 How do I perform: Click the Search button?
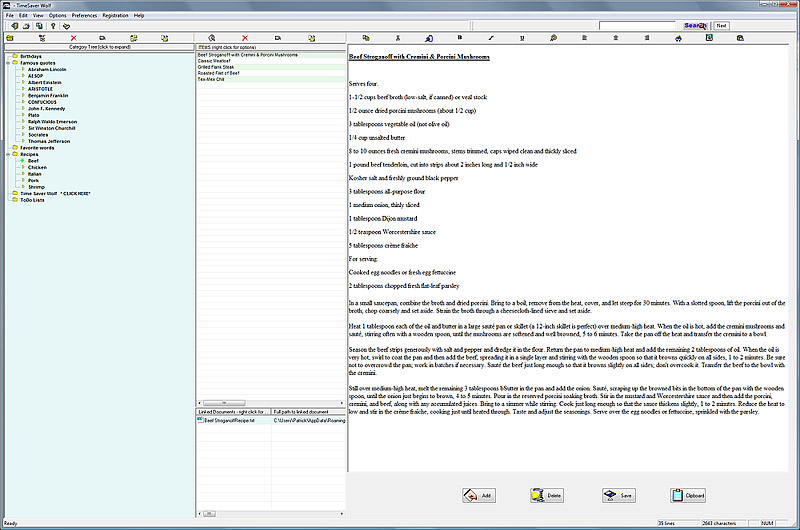(x=695, y=26)
